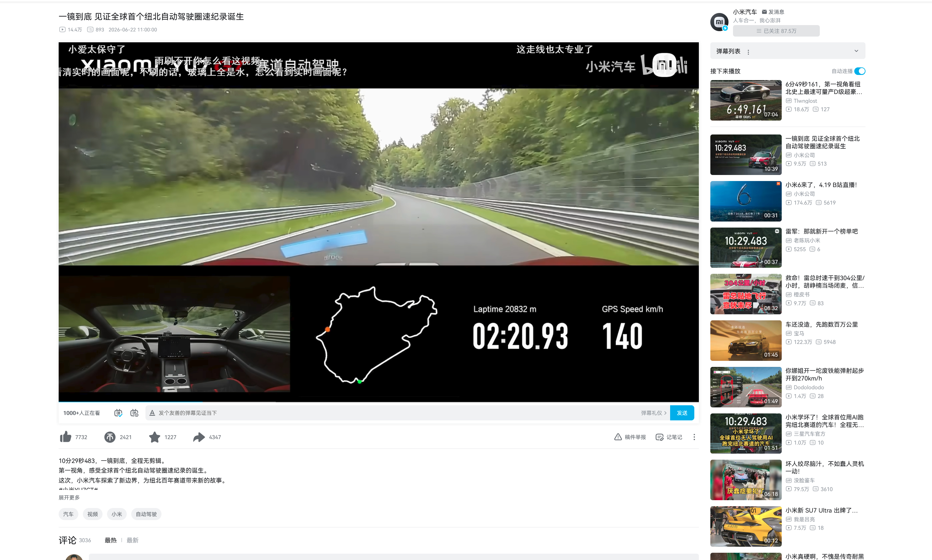Switch comments to 最新 sorting

[x=132, y=540]
